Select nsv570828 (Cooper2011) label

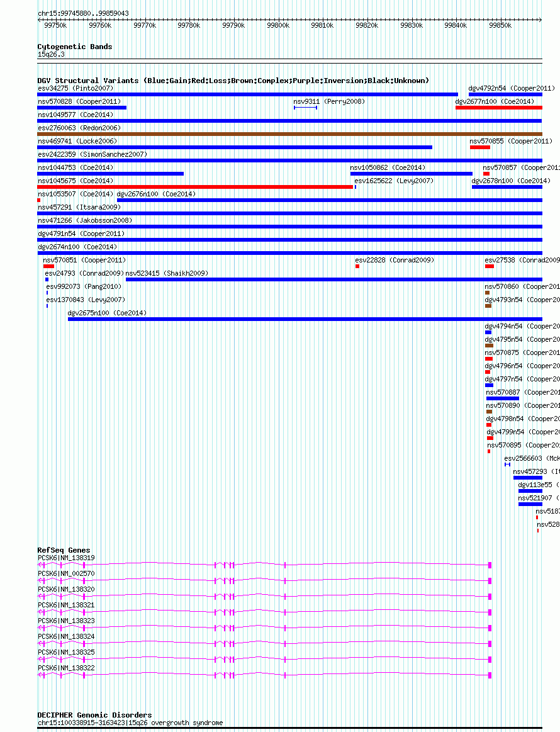(79, 101)
